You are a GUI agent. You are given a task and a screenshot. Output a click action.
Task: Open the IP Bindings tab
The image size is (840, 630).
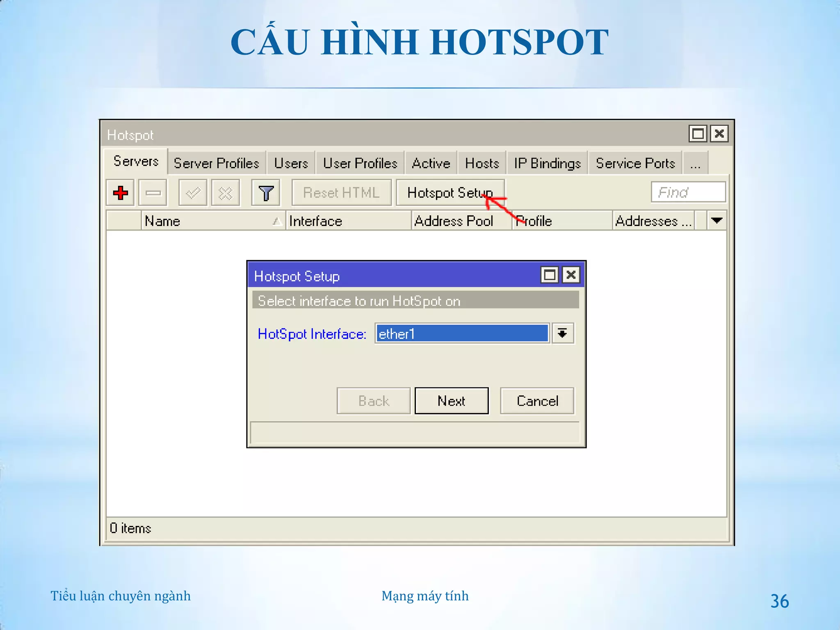coord(547,163)
